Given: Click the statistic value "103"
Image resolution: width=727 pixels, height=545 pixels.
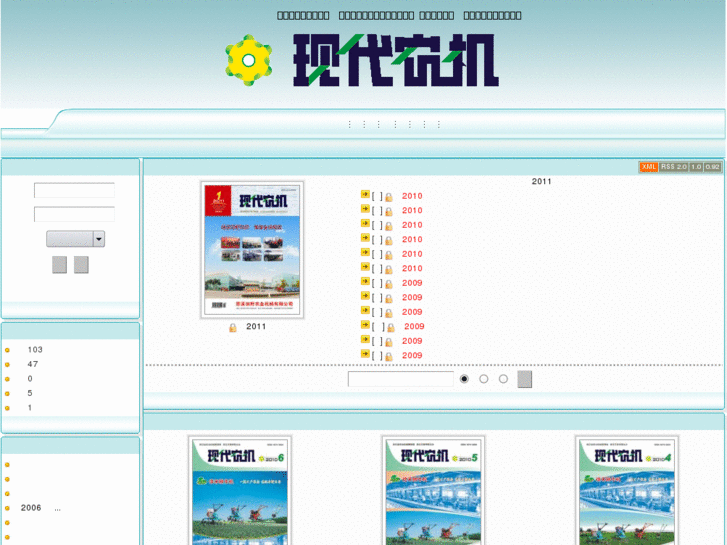Looking at the screenshot, I should (35, 350).
